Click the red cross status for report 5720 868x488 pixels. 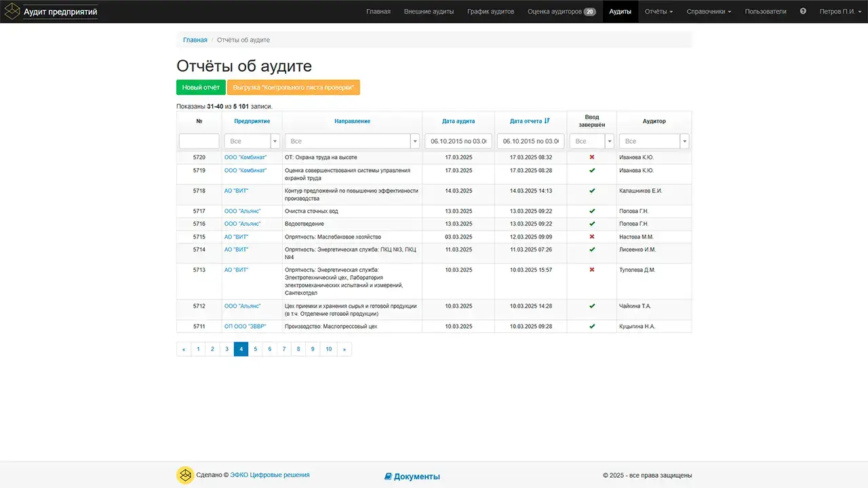pos(591,157)
